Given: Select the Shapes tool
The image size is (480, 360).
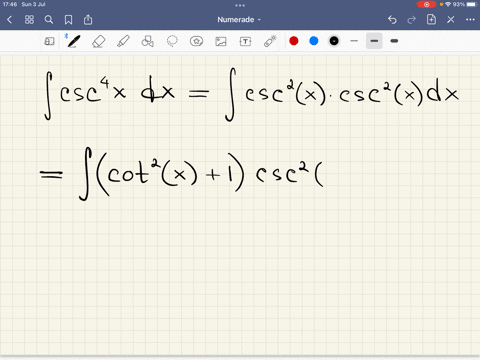Looking at the screenshot, I should pyautogui.click(x=147, y=41).
